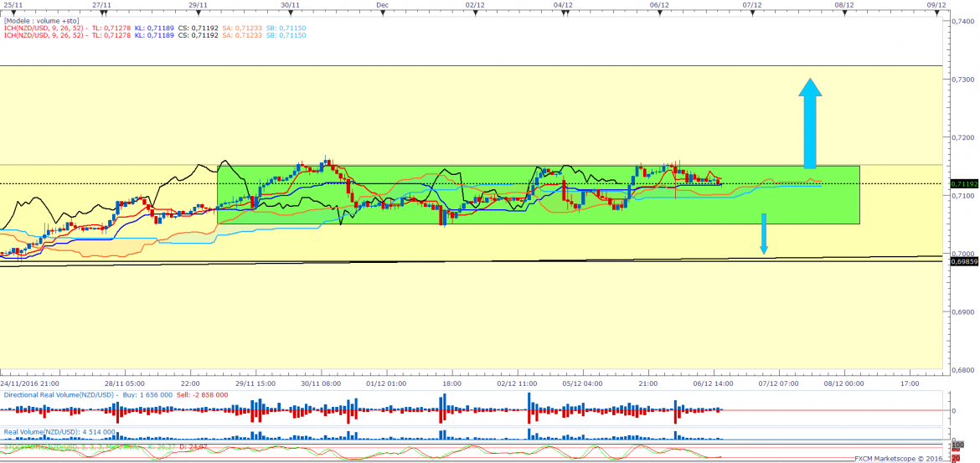Select the 25/11 date marker triangle
This screenshot has width=980, height=463.
(x=8, y=12)
